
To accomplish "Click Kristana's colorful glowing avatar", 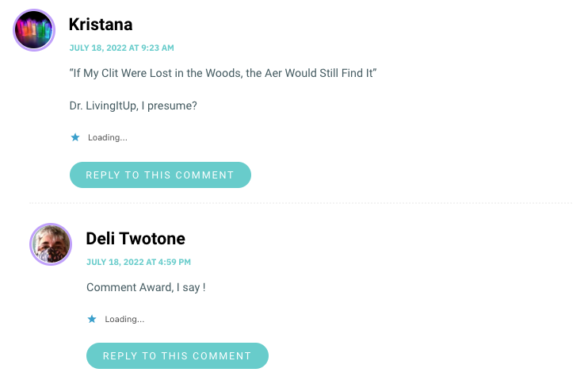I will coord(34,30).
